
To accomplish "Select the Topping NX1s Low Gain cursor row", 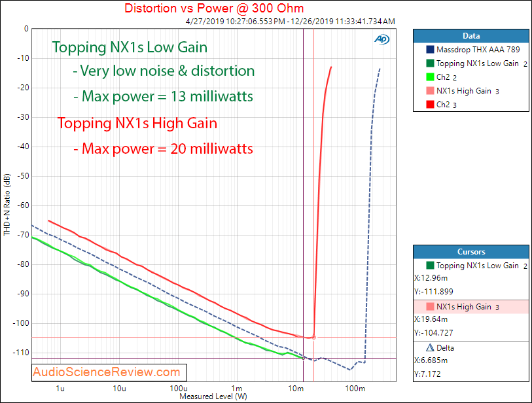I will click(x=471, y=265).
